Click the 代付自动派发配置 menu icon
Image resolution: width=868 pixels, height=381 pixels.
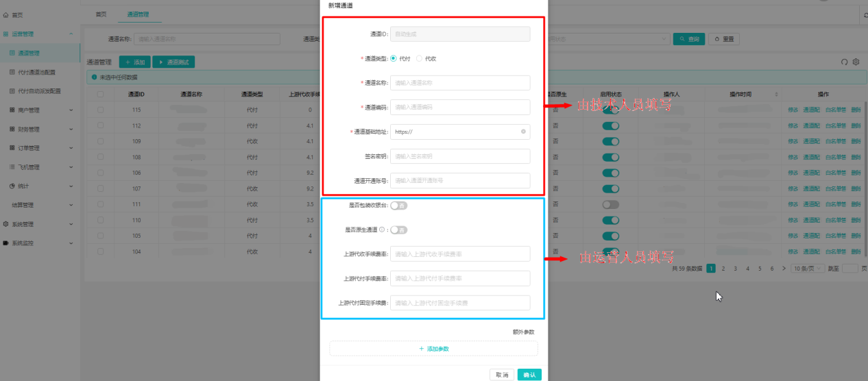pyautogui.click(x=12, y=91)
